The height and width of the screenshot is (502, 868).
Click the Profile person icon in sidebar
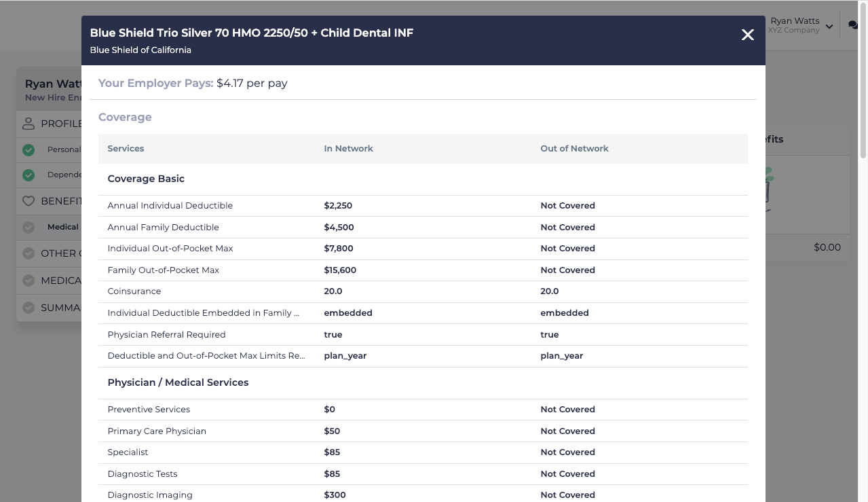coord(28,123)
